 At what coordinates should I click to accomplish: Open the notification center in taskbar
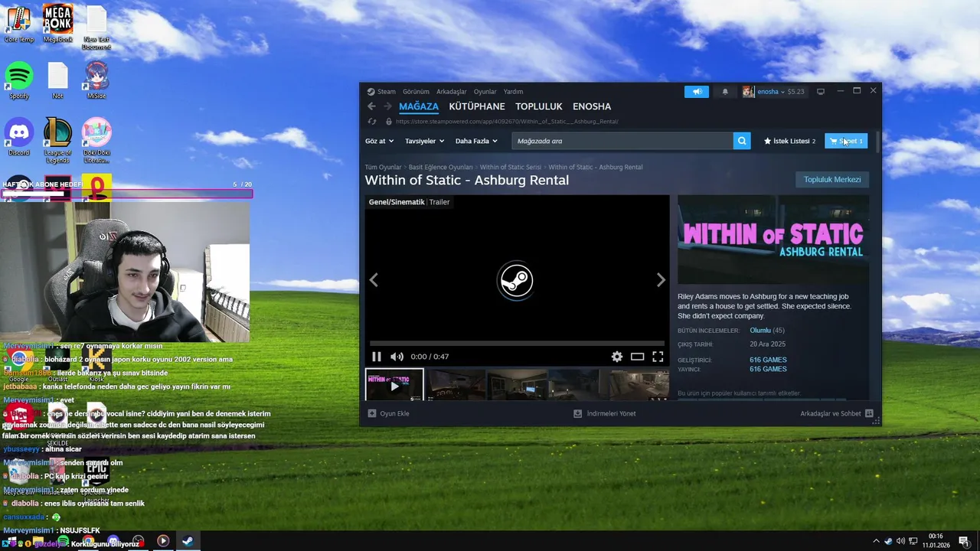(963, 541)
